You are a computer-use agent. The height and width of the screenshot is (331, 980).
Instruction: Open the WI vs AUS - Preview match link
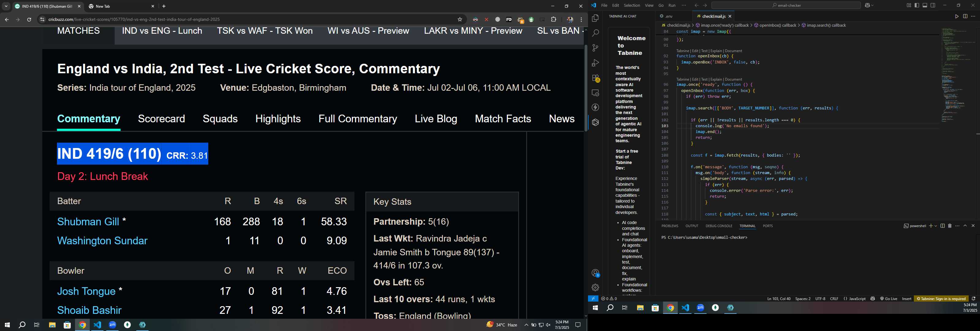tap(368, 31)
